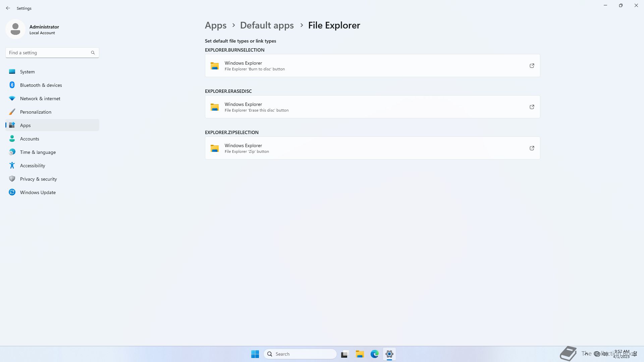
Task: Open Bluetooth & devices settings
Action: (52, 85)
